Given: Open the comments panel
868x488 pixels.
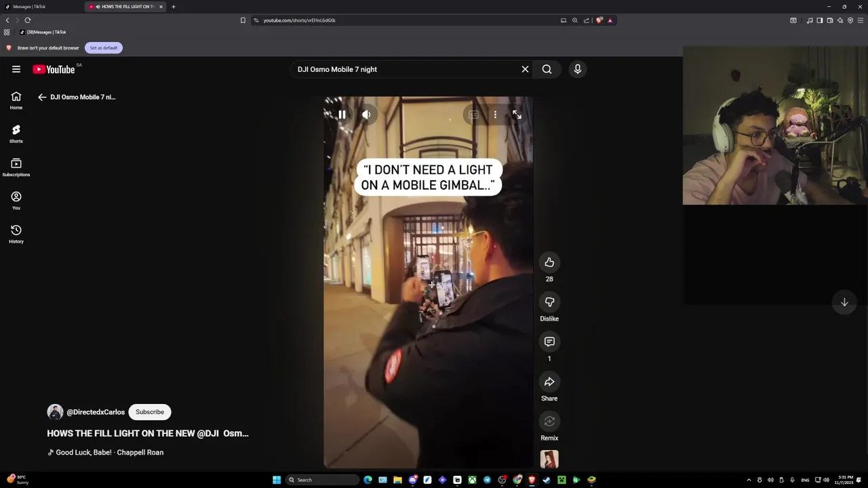Looking at the screenshot, I should pyautogui.click(x=549, y=342).
